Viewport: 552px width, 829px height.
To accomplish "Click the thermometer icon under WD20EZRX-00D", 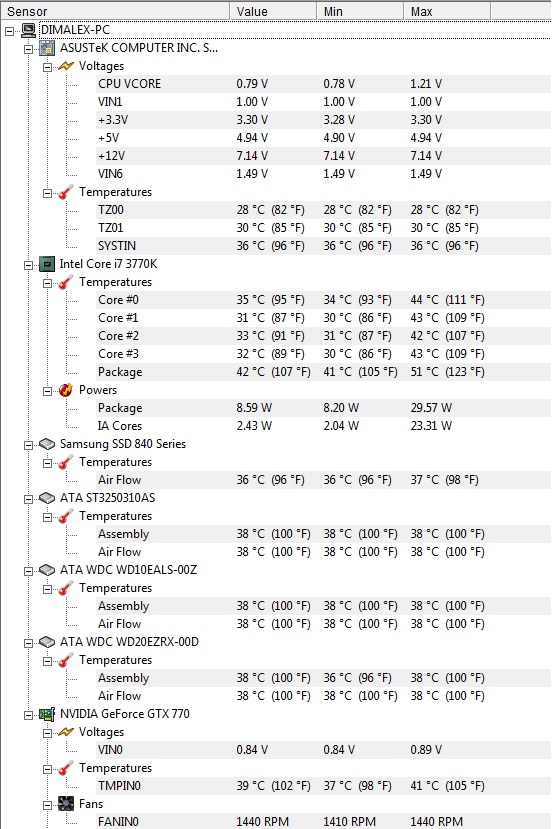I will (x=66, y=660).
